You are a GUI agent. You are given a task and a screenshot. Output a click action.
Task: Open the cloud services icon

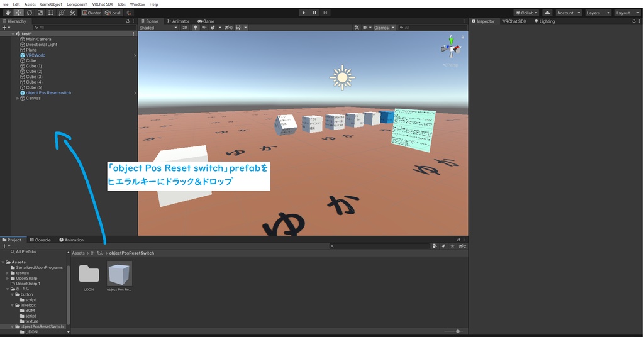[547, 13]
